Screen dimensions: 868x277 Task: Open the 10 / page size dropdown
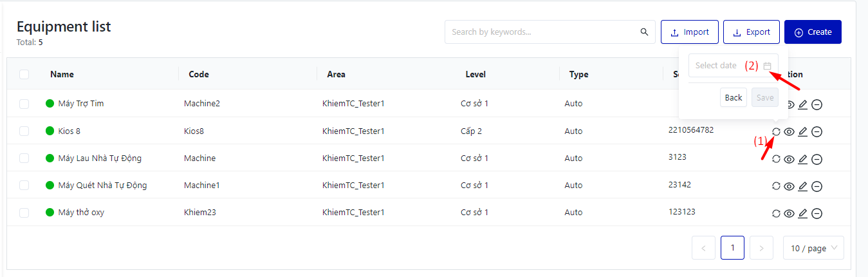(x=813, y=248)
